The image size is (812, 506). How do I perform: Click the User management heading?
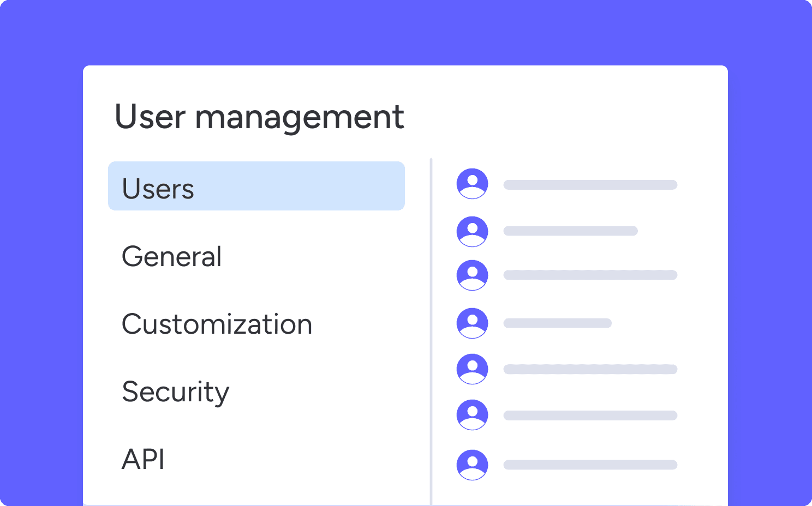259,117
